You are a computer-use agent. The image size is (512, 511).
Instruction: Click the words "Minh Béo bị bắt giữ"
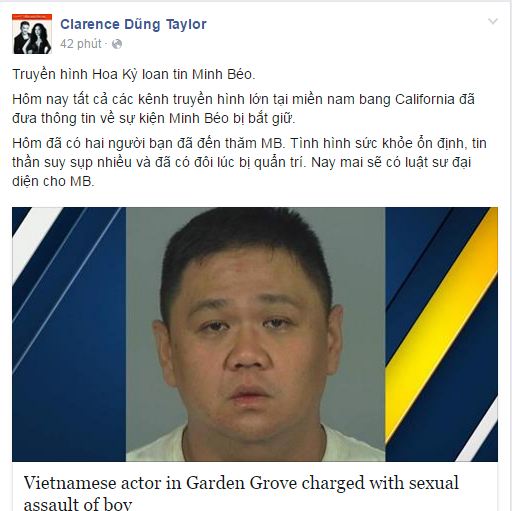point(232,119)
